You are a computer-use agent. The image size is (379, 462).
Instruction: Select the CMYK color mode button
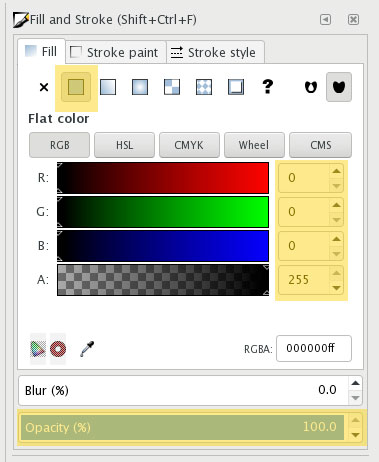189,145
